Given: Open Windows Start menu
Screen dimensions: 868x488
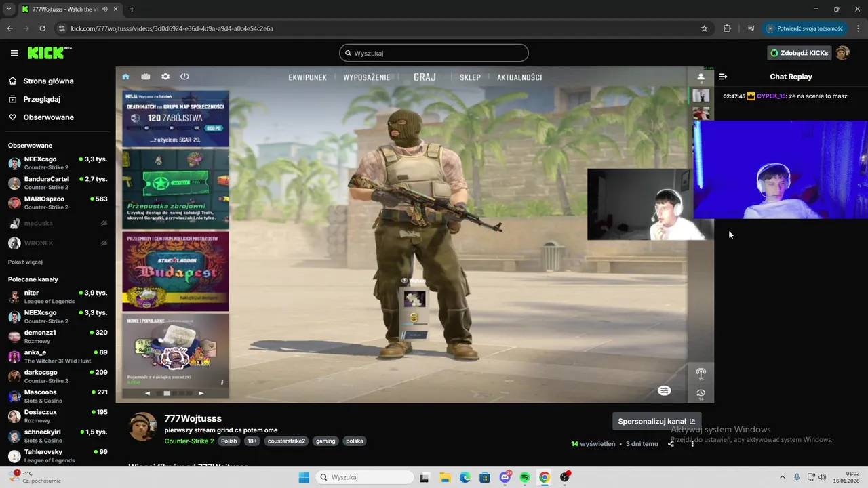Looking at the screenshot, I should click(304, 477).
